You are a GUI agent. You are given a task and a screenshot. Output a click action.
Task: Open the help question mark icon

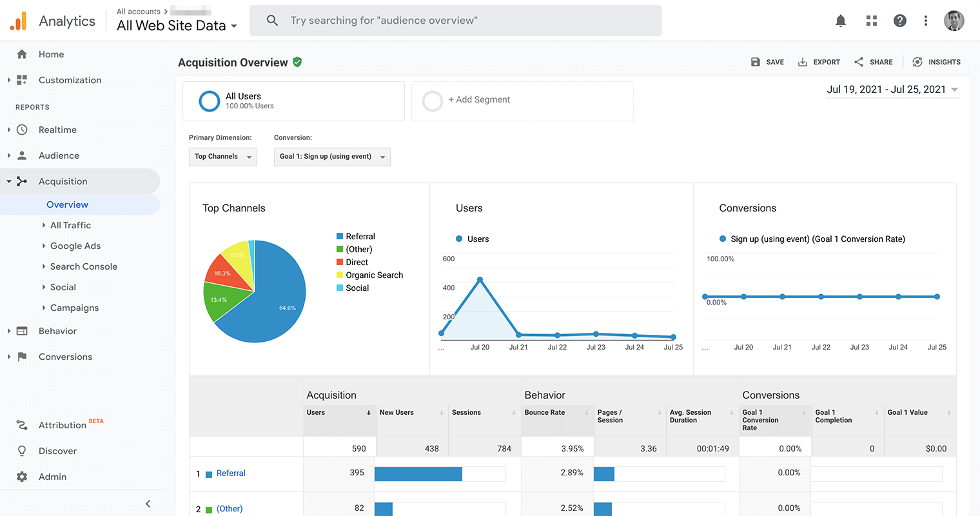[900, 21]
